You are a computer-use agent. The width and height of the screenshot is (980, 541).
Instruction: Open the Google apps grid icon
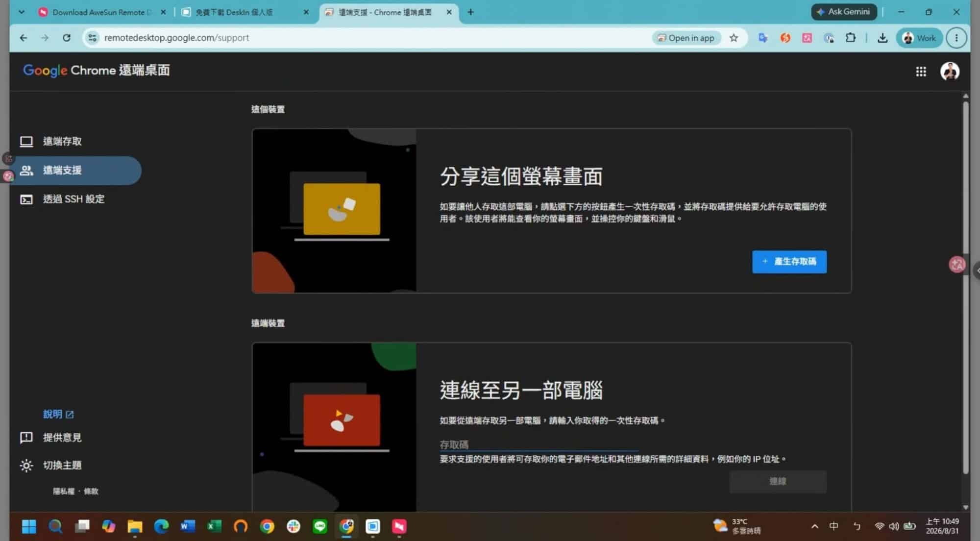(x=921, y=72)
